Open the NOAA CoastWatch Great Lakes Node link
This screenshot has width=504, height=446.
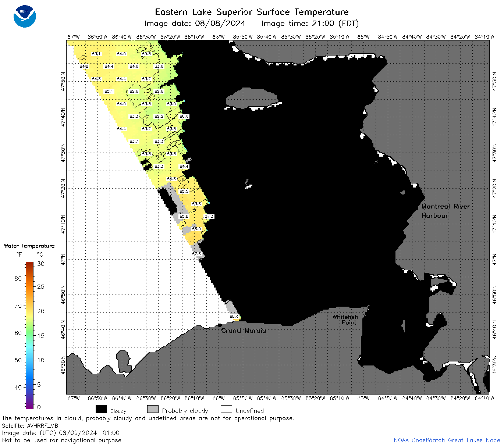point(447,440)
